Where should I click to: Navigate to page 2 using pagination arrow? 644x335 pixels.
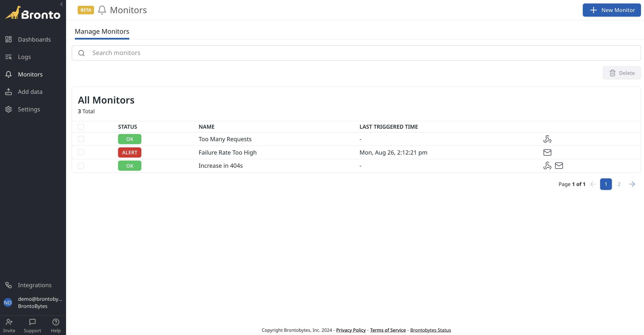pos(632,184)
